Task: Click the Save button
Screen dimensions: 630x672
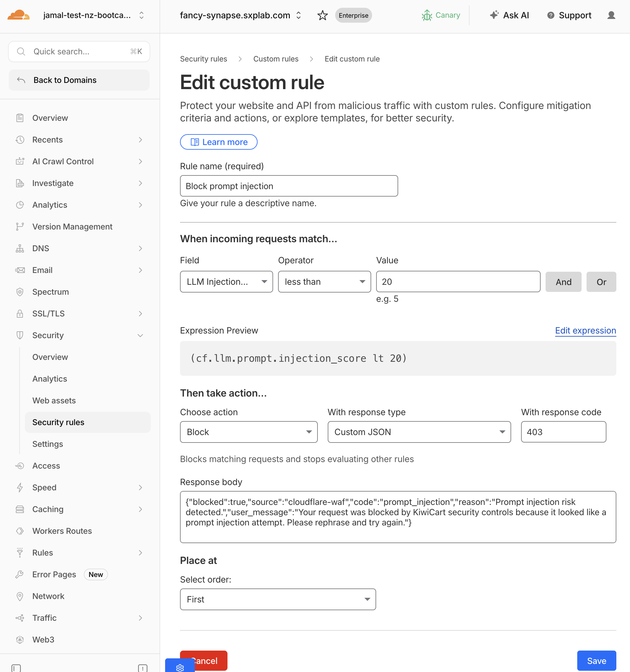Action: click(x=596, y=661)
